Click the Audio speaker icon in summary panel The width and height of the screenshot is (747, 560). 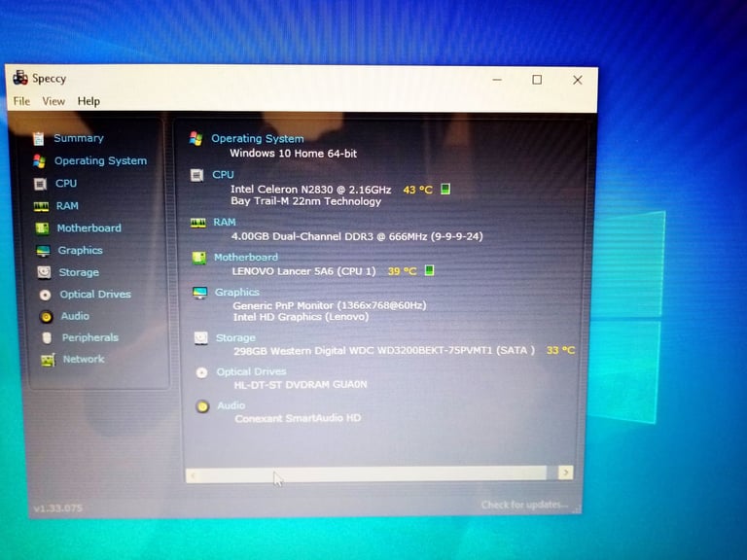pos(203,406)
